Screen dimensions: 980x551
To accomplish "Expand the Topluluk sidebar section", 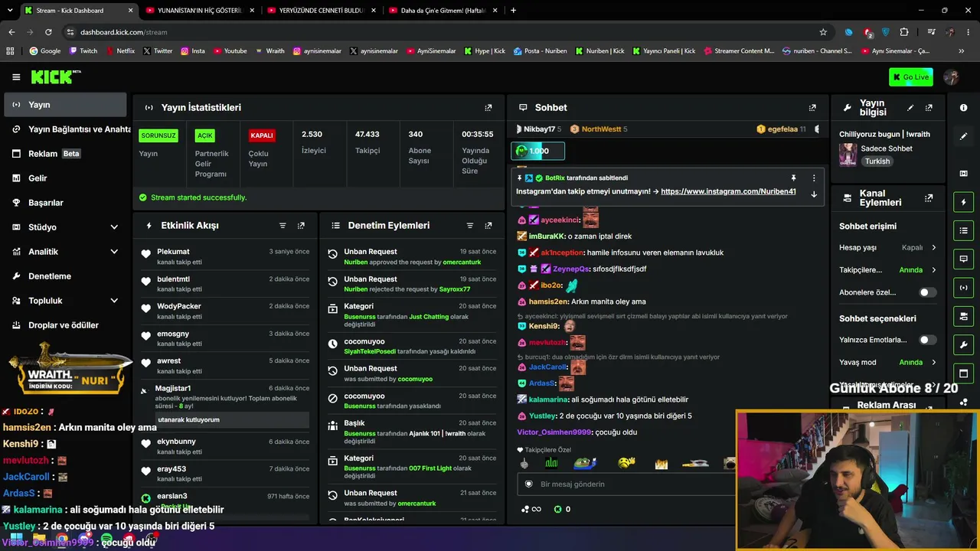I will point(114,301).
